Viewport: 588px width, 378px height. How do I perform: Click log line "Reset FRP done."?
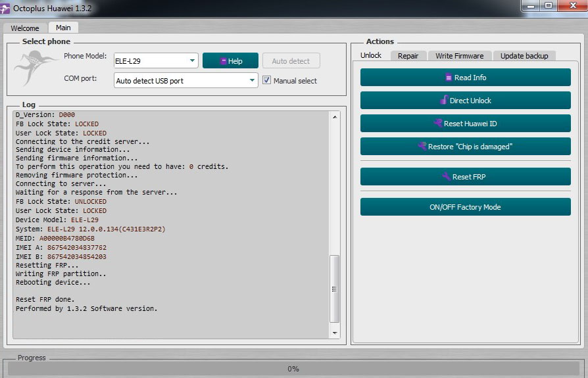click(x=45, y=299)
